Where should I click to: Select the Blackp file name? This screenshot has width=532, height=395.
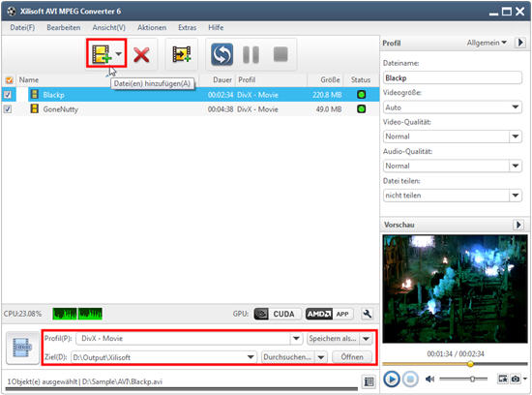[x=53, y=95]
